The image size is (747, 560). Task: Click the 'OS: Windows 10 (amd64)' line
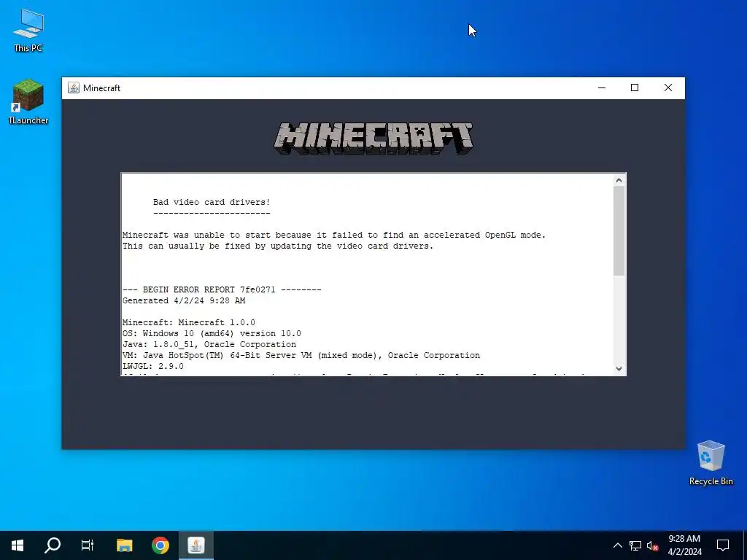(212, 333)
